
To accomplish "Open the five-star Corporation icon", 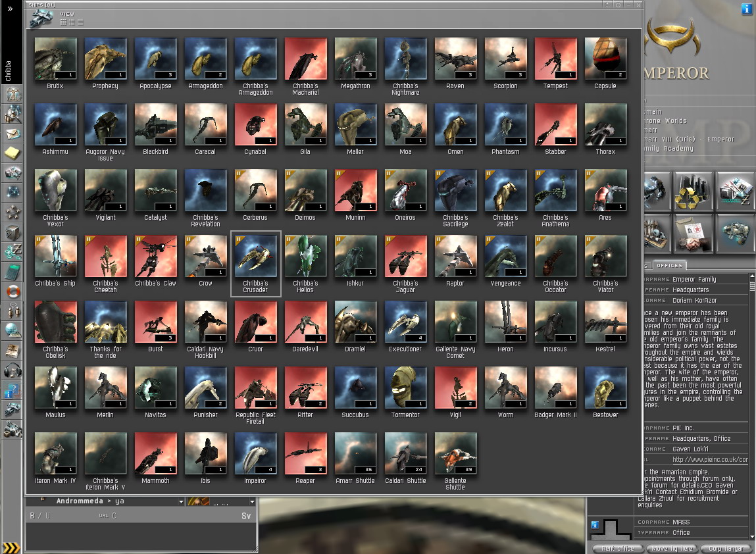I will tap(13, 213).
